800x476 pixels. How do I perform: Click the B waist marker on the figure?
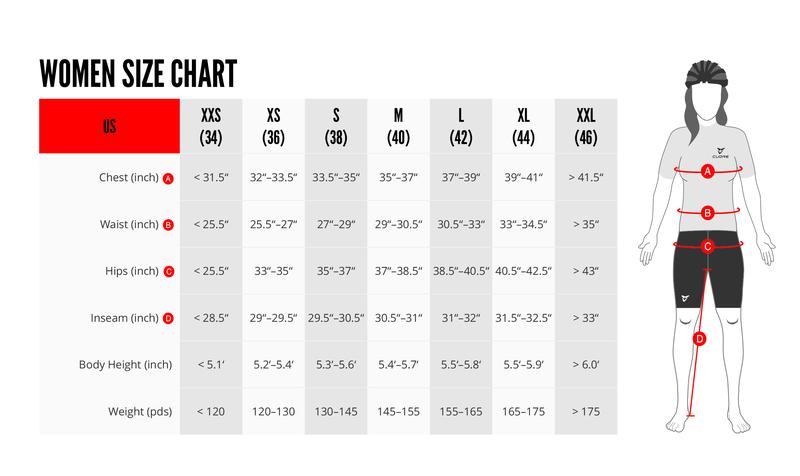[707, 213]
